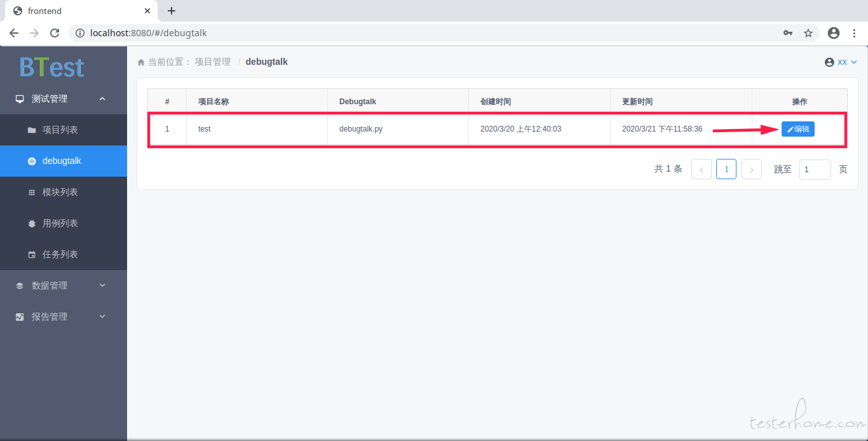Open 模块列表 in the sidebar

(x=64, y=193)
